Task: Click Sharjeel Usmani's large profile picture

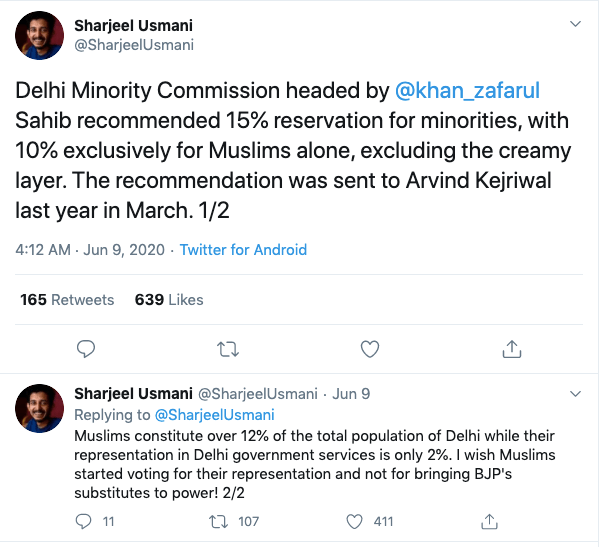Action: point(40,34)
